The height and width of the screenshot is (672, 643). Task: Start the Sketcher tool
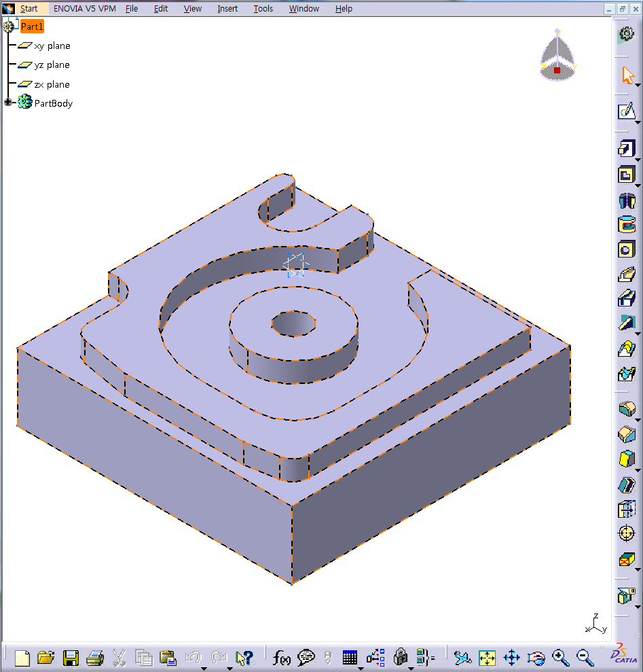[x=625, y=111]
